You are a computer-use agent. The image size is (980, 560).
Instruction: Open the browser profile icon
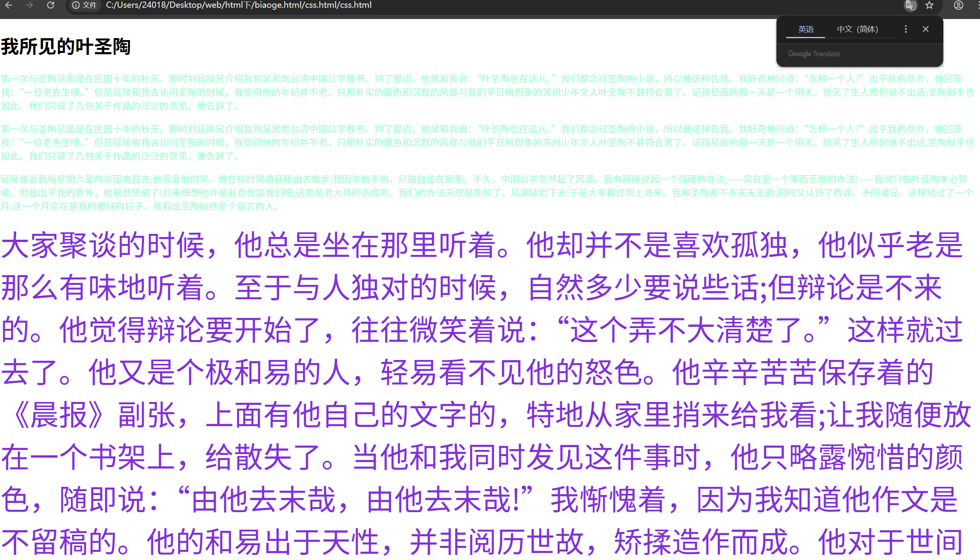coord(959,5)
